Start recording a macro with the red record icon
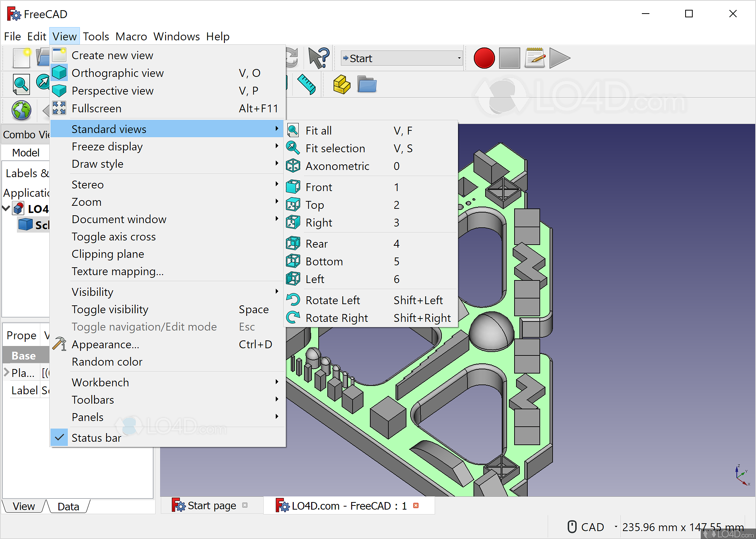This screenshot has width=756, height=539. click(x=484, y=58)
